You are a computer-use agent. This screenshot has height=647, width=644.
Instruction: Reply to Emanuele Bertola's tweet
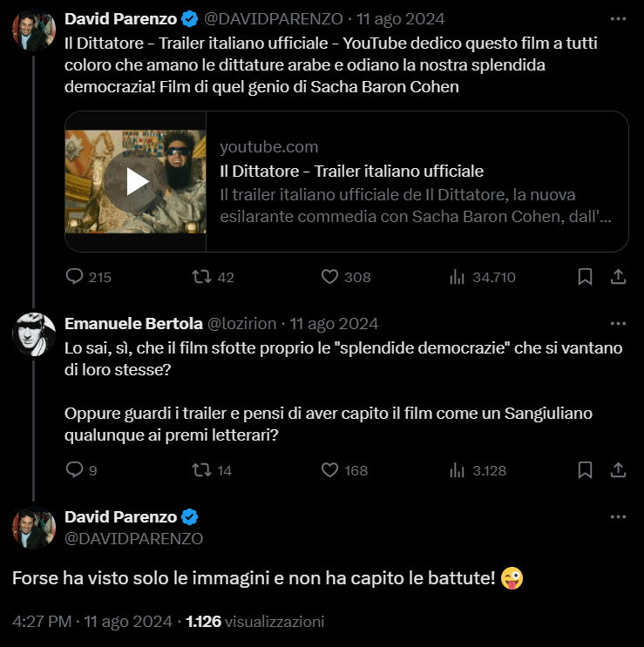[75, 470]
